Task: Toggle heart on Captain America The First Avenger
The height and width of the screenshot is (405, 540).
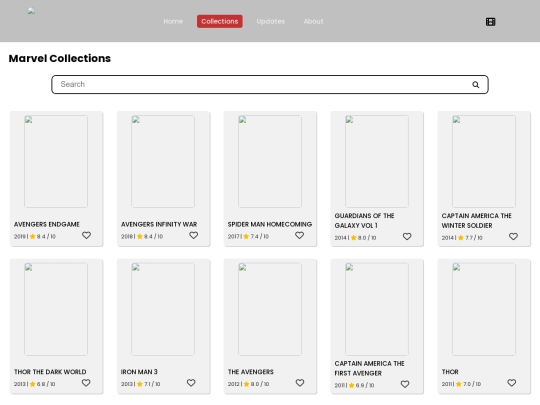Action: [x=405, y=384]
